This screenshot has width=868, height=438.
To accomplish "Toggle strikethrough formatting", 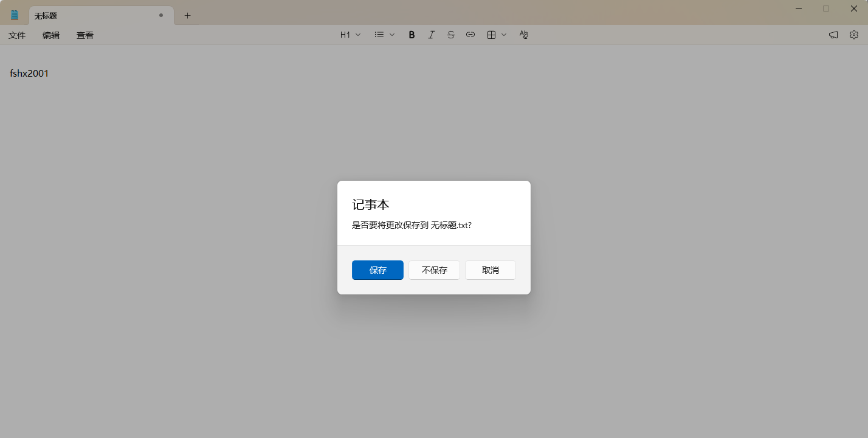I will pos(450,35).
